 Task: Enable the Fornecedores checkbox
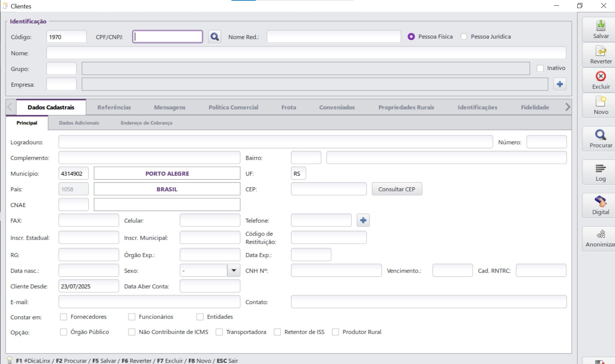tap(63, 317)
